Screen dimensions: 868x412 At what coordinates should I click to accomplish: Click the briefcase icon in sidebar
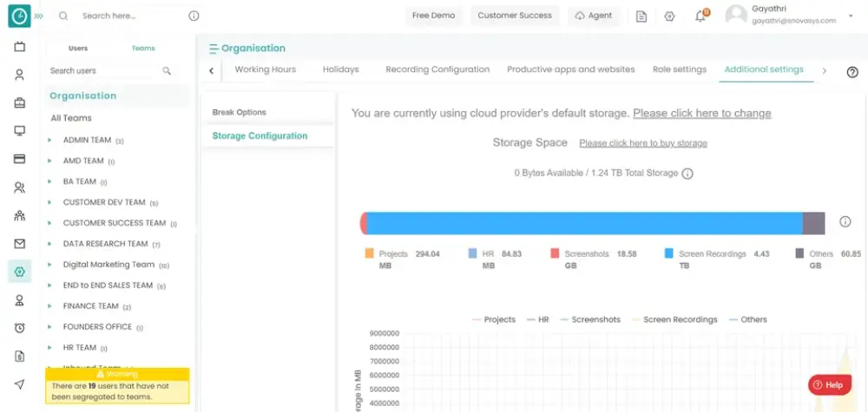pyautogui.click(x=19, y=103)
